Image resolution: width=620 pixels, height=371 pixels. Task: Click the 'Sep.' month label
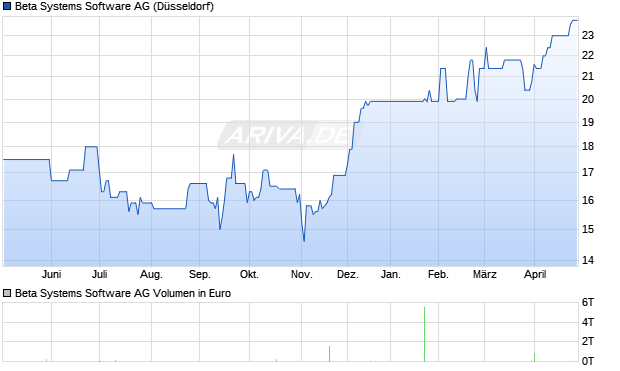(200, 274)
